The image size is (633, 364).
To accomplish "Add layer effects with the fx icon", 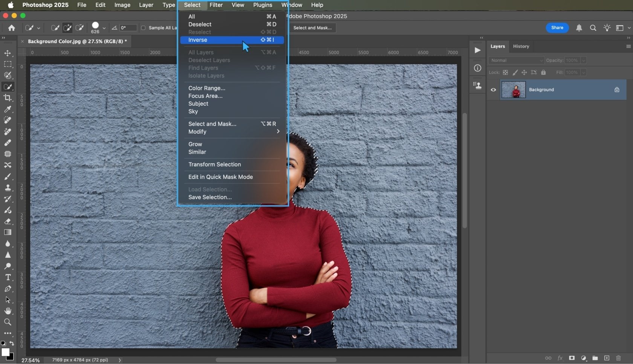I will 560,358.
